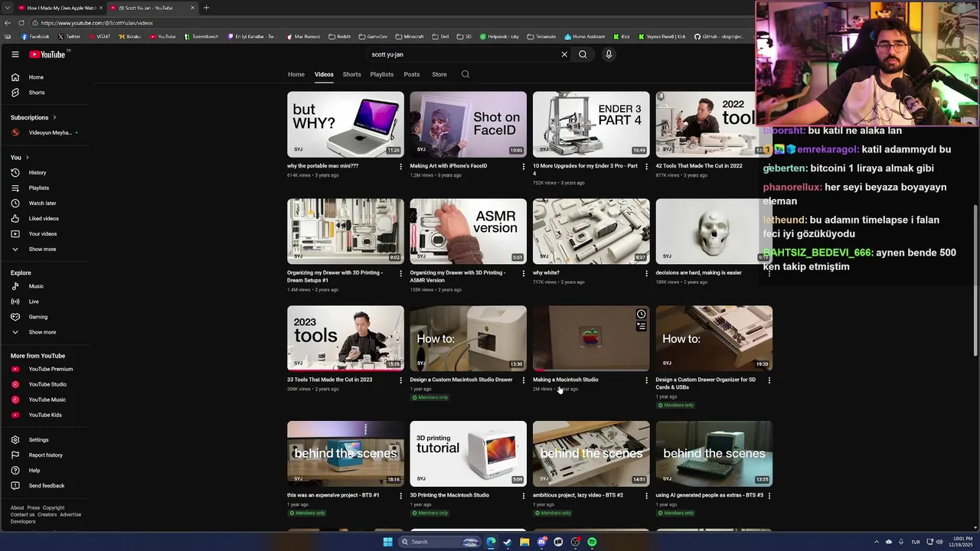Open YouTube Kids in sidebar
The width and height of the screenshot is (980, 551).
(x=46, y=415)
